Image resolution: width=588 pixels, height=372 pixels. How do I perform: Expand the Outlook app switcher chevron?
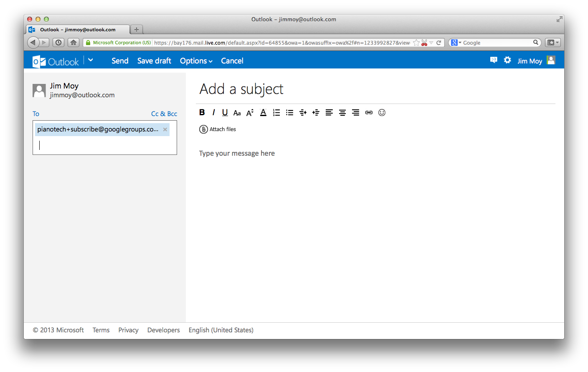point(91,60)
